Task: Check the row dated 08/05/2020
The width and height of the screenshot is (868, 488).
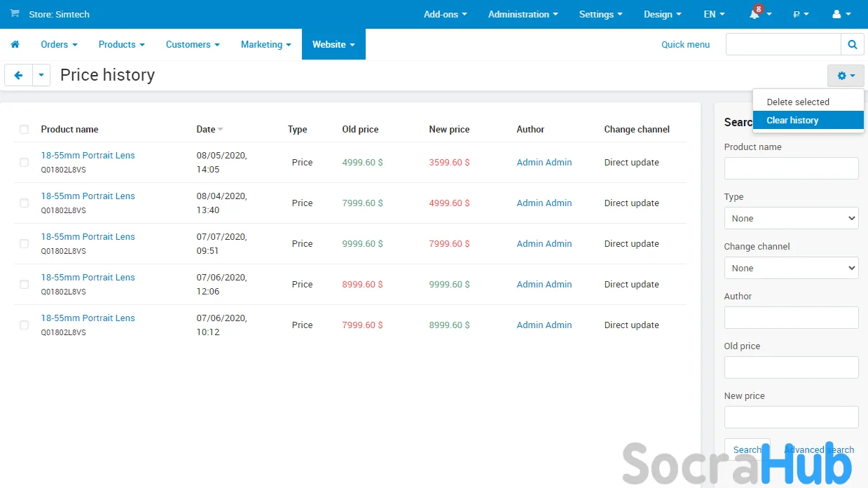Action: (25, 162)
